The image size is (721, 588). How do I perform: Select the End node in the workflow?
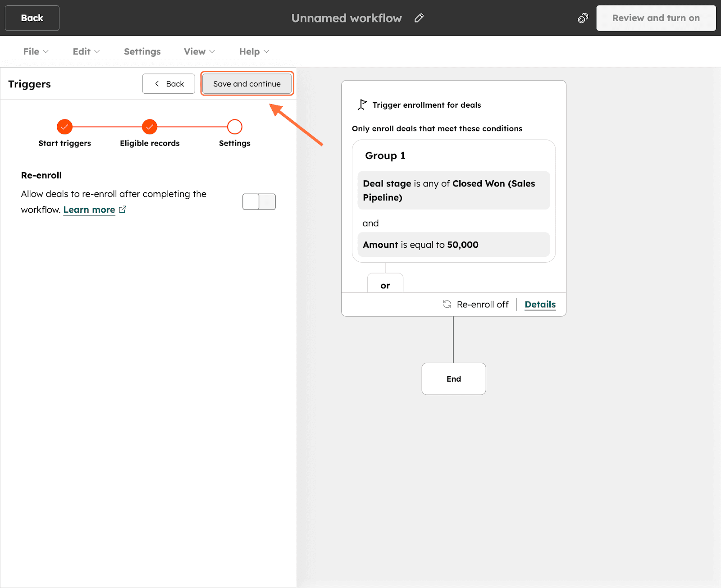453,378
